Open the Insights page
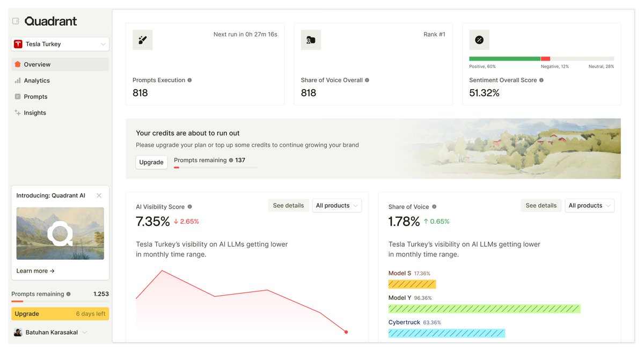The image size is (644, 352). [x=60, y=113]
